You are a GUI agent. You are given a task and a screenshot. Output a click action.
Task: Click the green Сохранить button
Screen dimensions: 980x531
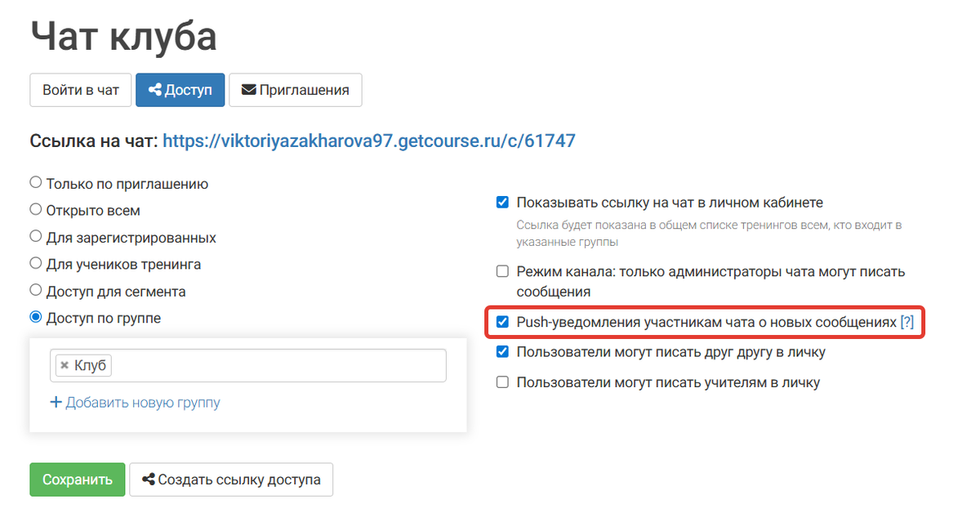(x=77, y=480)
